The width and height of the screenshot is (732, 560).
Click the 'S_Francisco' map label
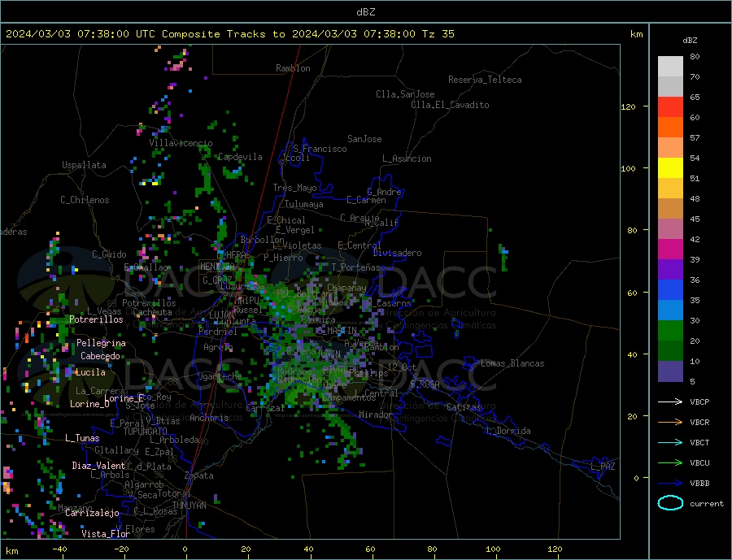pyautogui.click(x=320, y=149)
